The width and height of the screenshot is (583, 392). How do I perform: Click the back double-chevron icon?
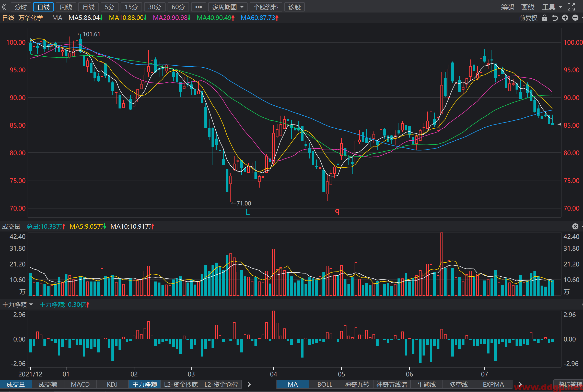click(x=4, y=7)
